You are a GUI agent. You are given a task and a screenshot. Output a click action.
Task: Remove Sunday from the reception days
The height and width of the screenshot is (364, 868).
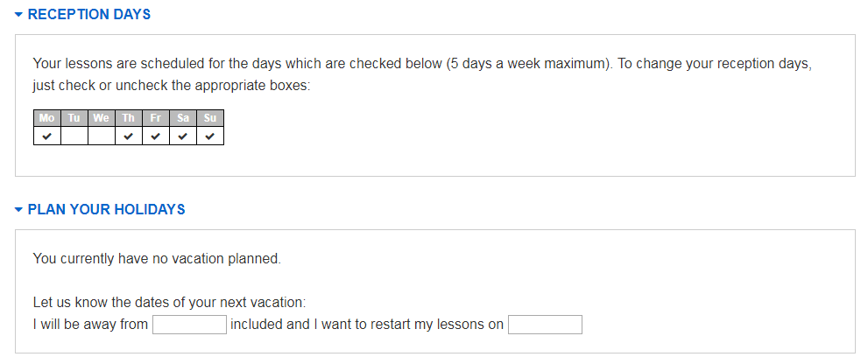point(210,136)
